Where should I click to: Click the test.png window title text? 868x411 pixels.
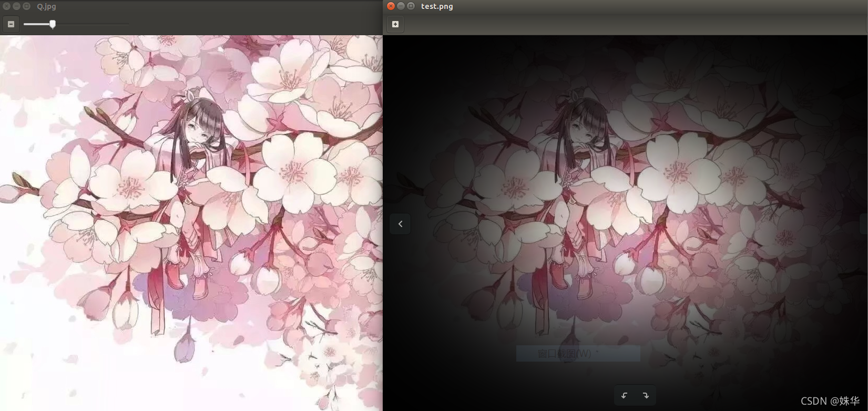click(x=437, y=7)
